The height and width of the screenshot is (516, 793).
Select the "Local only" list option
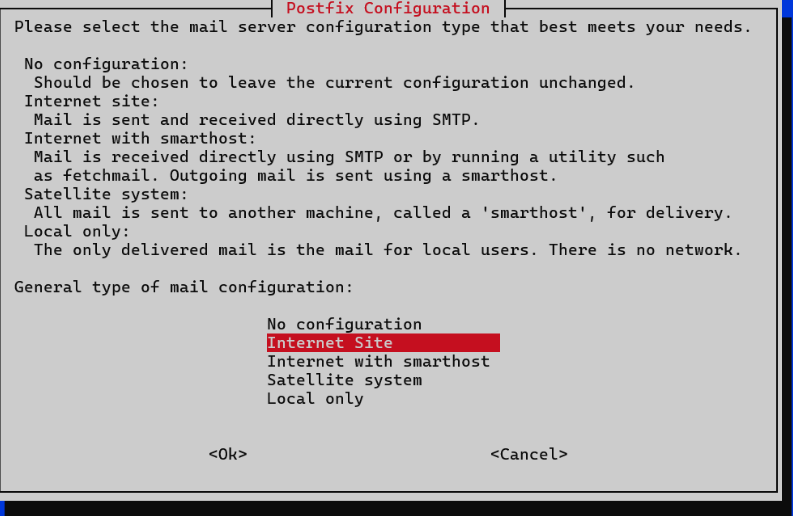click(x=315, y=399)
